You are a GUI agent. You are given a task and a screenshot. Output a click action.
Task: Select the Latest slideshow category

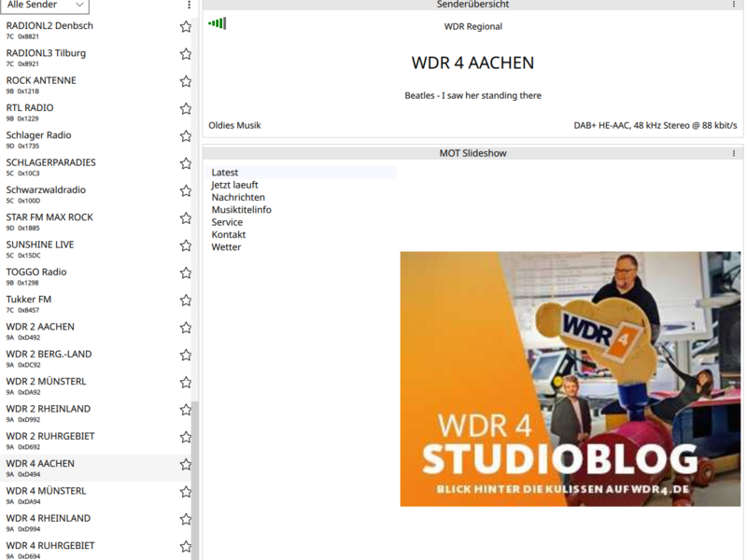tap(303, 173)
